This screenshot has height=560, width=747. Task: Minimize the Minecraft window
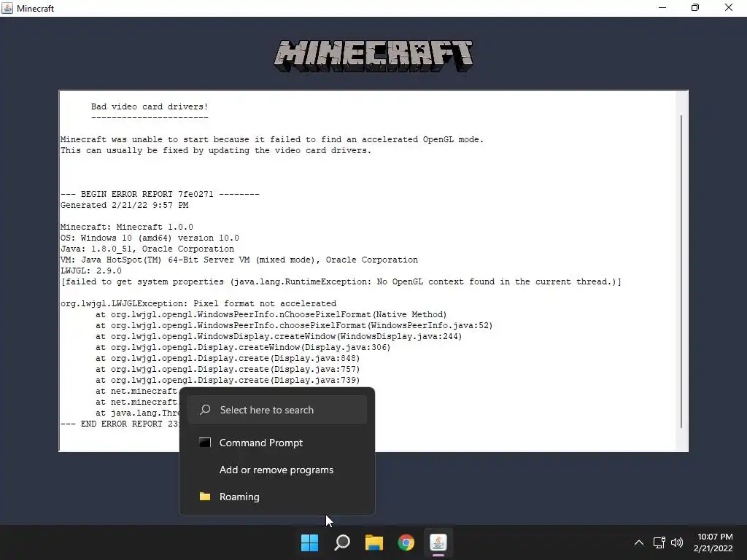[662, 8]
